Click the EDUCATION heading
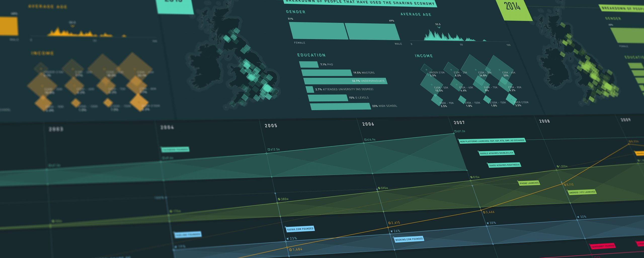Image resolution: width=644 pixels, height=258 pixels. 311,55
